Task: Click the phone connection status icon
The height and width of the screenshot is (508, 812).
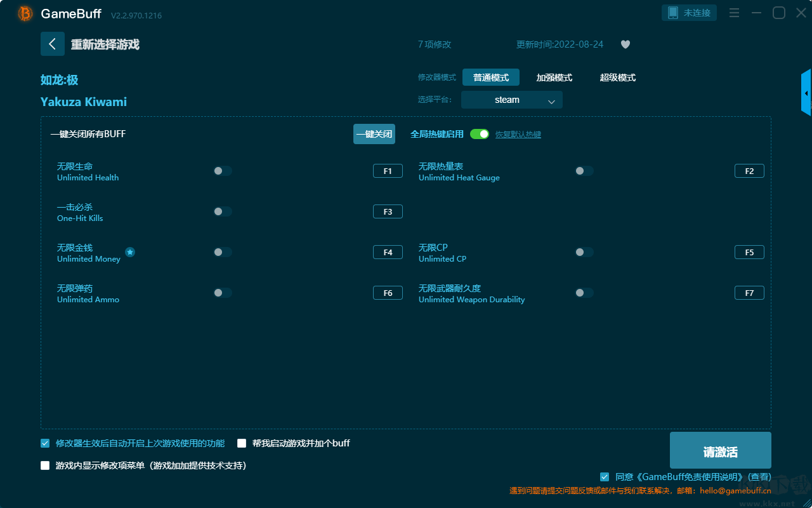Action: 673,13
